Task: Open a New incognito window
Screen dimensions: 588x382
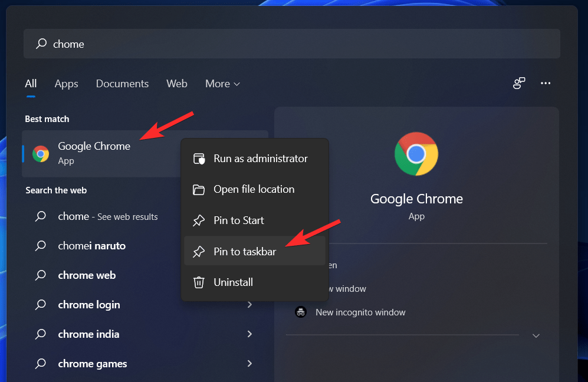Action: (x=360, y=312)
